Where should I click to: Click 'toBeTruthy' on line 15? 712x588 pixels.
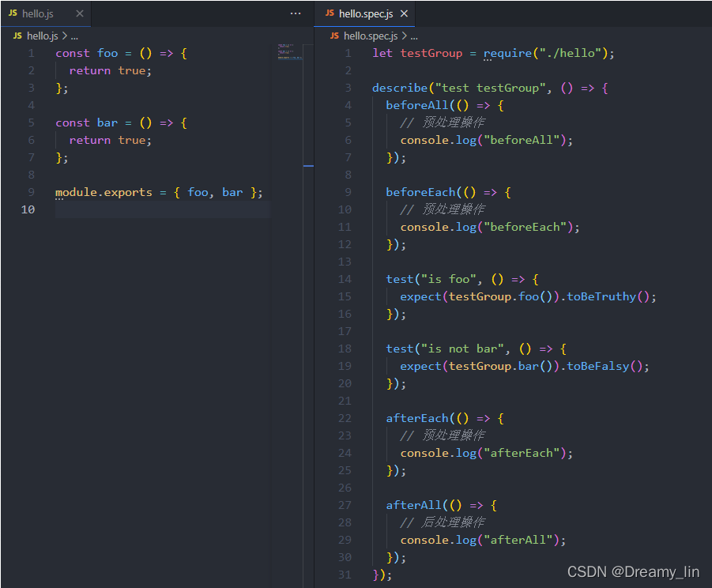pyautogui.click(x=601, y=296)
